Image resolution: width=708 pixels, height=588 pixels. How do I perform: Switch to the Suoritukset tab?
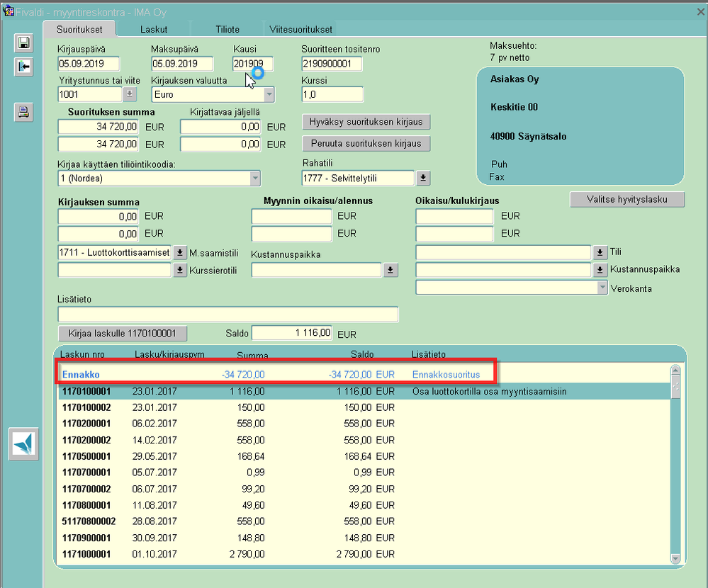79,29
